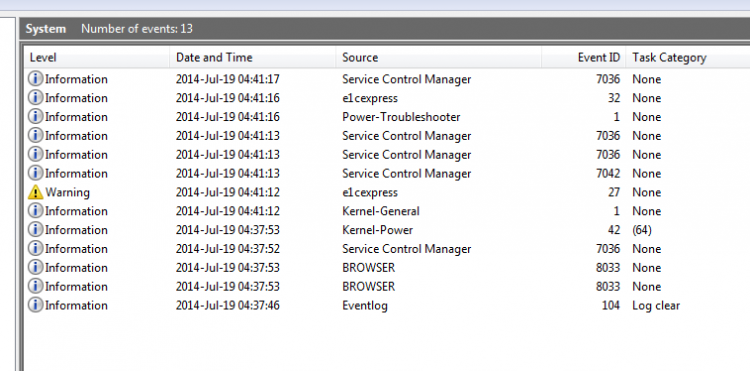Click 'Service Control Manager' in the 04:37:52 row
750x371 pixels.
(407, 249)
